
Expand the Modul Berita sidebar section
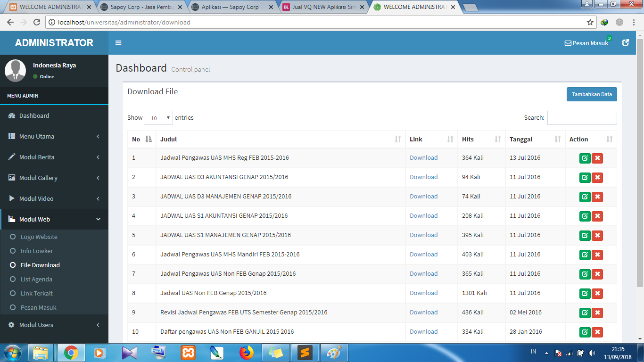[54, 157]
